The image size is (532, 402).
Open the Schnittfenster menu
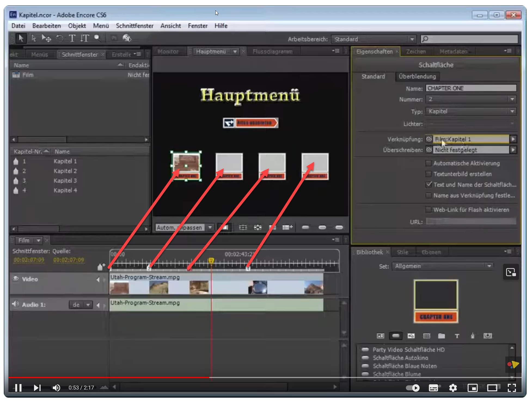click(134, 26)
